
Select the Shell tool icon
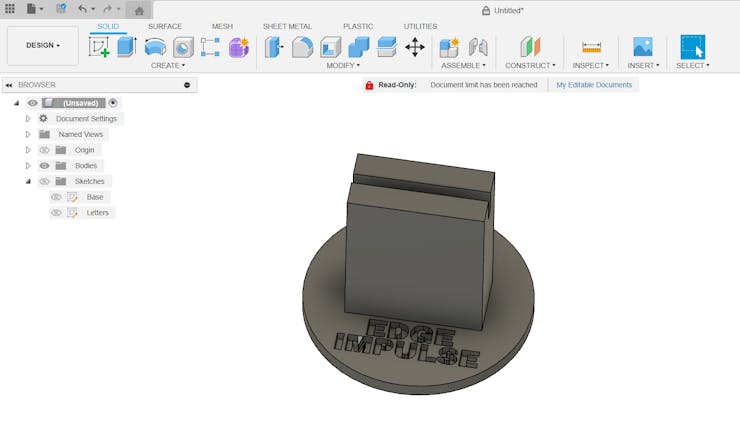pyautogui.click(x=330, y=47)
